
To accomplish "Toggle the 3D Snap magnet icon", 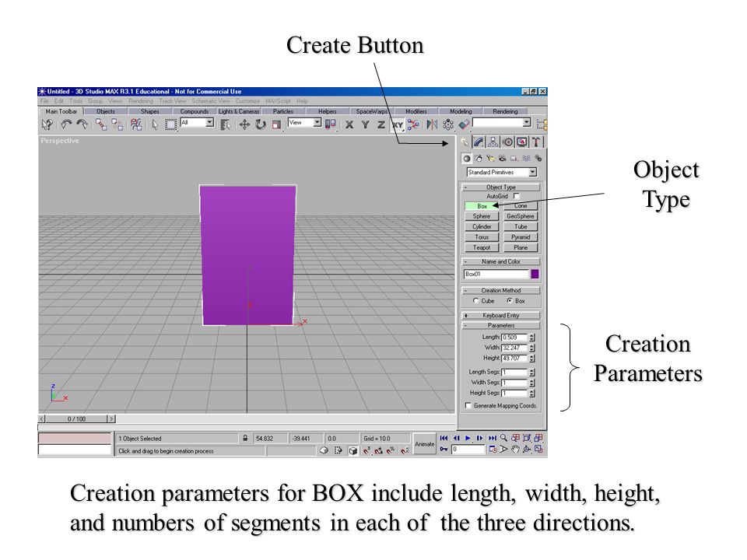I will click(x=366, y=450).
